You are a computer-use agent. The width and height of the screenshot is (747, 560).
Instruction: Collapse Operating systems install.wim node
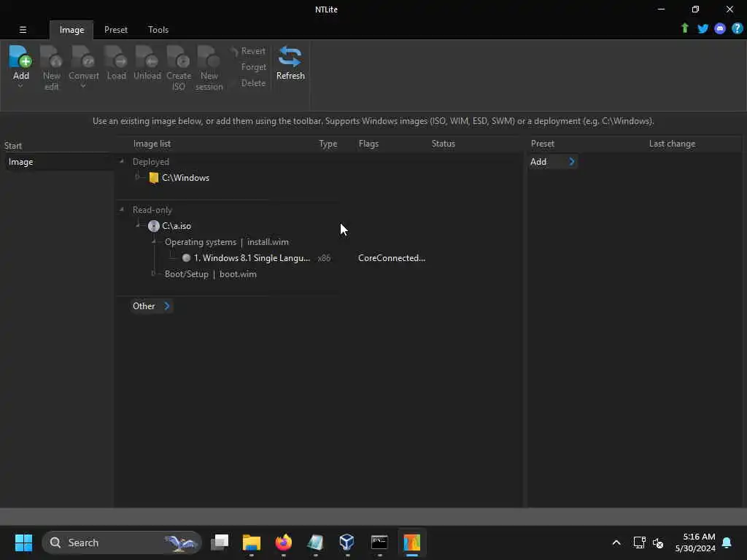click(x=154, y=241)
